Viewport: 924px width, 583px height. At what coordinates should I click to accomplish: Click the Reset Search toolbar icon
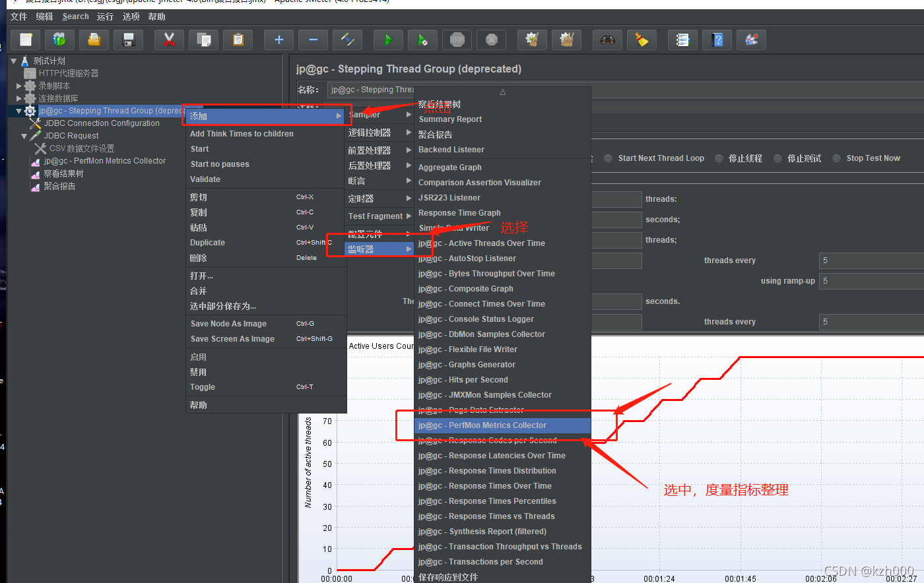pyautogui.click(x=642, y=40)
